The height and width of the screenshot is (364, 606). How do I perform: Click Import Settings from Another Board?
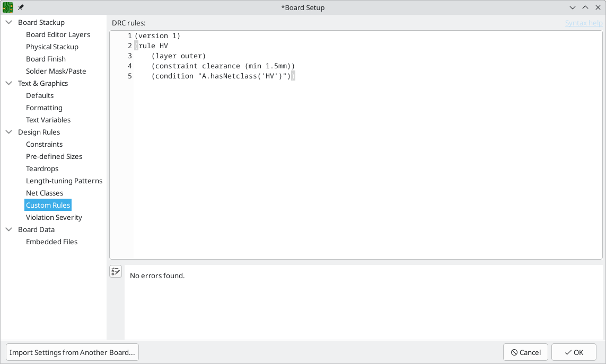72,352
